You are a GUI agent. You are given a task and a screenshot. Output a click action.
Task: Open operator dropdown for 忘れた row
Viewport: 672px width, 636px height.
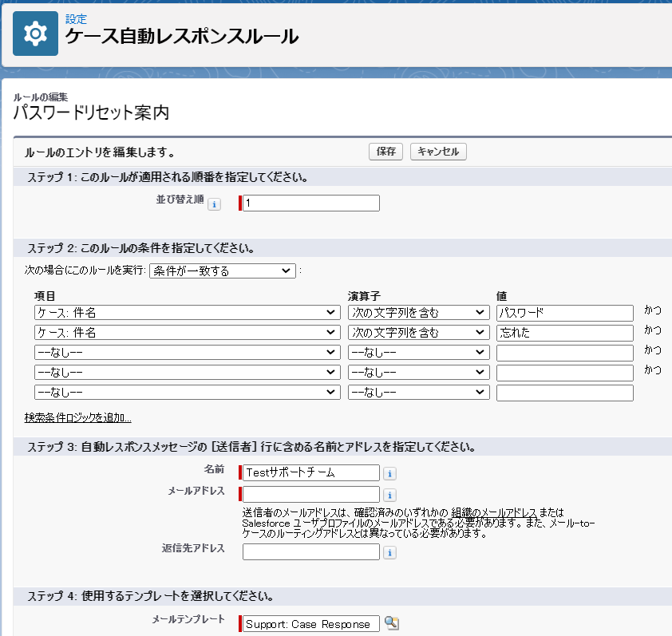click(419, 332)
